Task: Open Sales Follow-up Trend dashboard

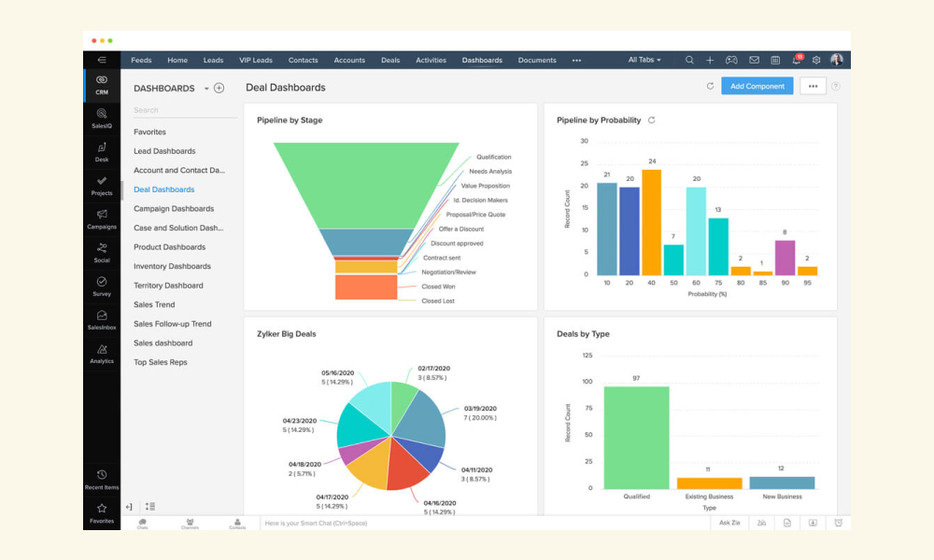Action: coord(173,324)
